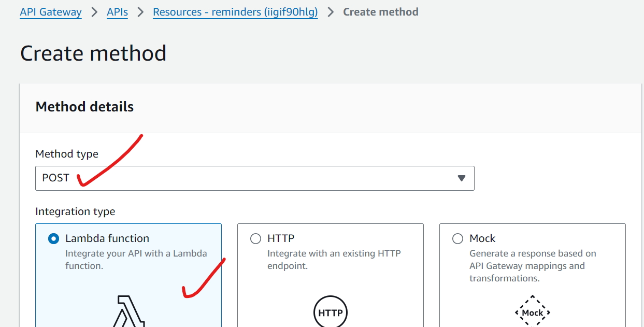This screenshot has width=644, height=327.
Task: Go to API Gateway breadcrumb link
Action: coord(51,12)
